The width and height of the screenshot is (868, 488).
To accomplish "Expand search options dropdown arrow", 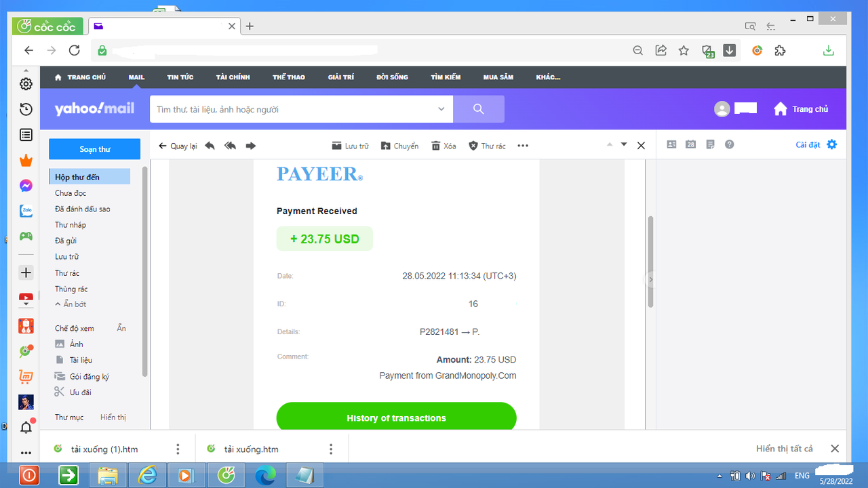I will tap(441, 109).
